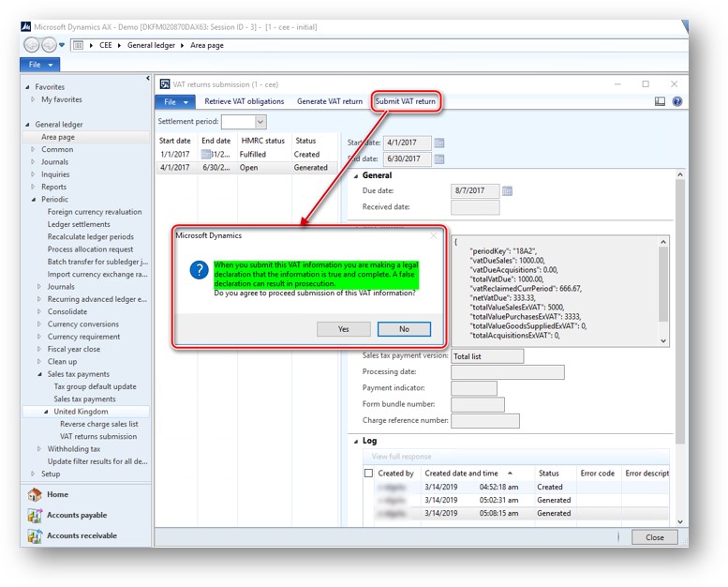Collapse the navigation pane chevron
The height and width of the screenshot is (587, 728).
point(148,78)
